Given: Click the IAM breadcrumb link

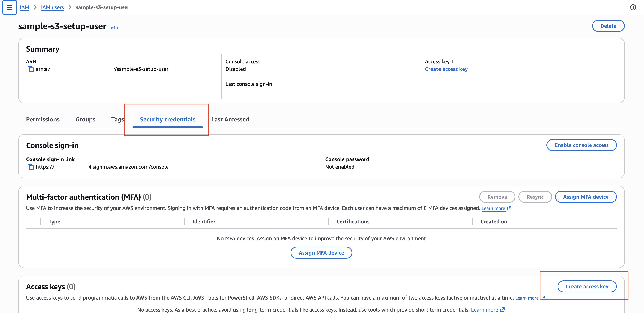Looking at the screenshot, I should pos(25,7).
